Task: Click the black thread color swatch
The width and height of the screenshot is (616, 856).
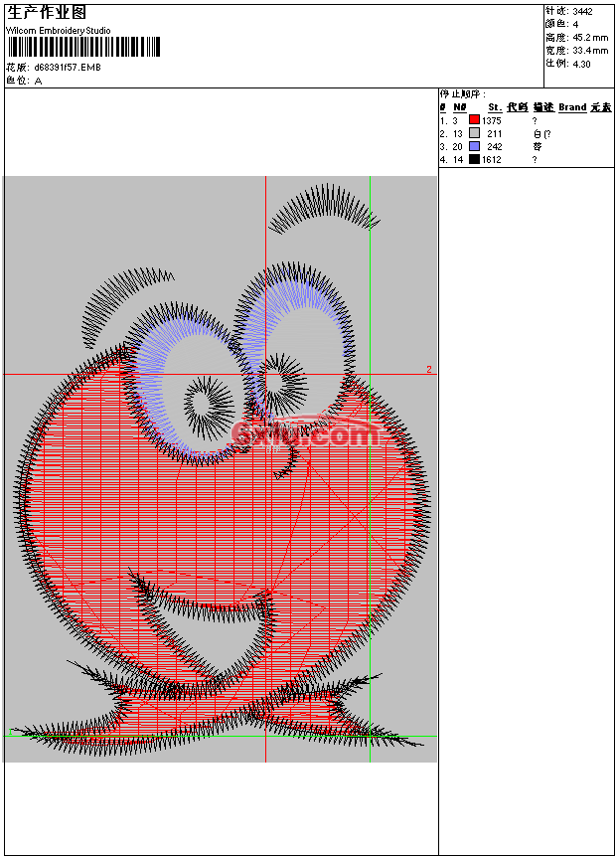Action: click(474, 159)
